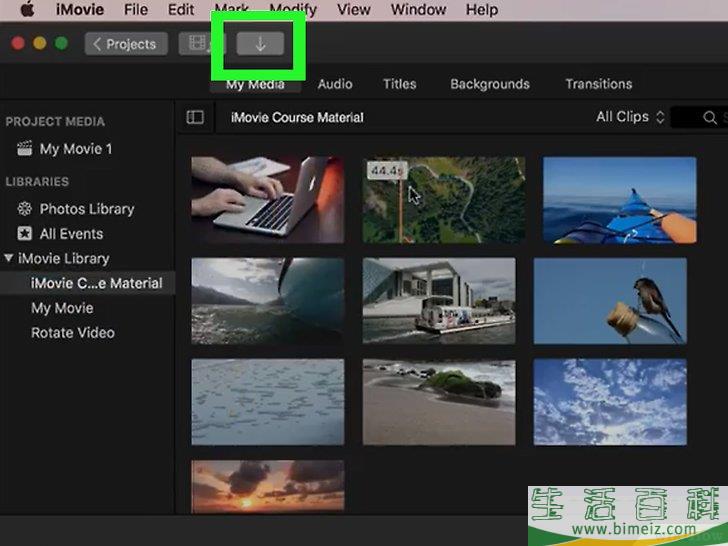728x546 pixels.
Task: Open the iMovie application menu
Action: tap(80, 9)
